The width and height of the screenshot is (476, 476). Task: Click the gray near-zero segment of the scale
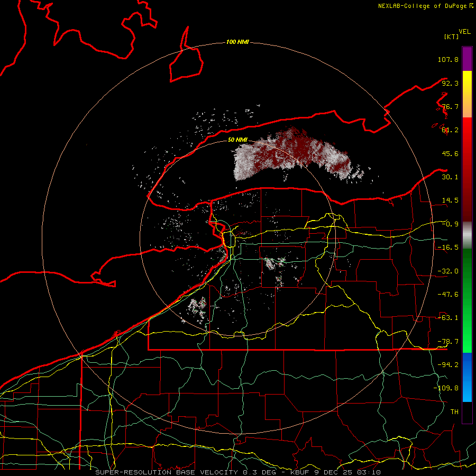point(467,235)
